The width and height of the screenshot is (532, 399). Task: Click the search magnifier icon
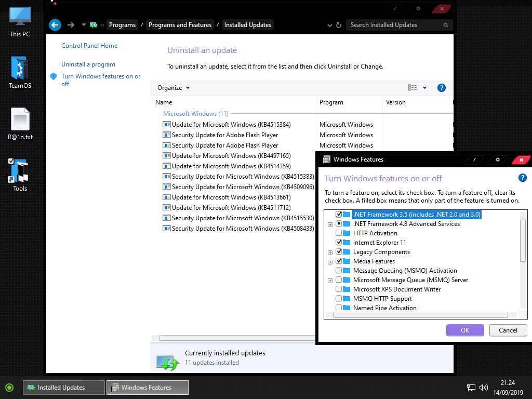click(x=445, y=25)
